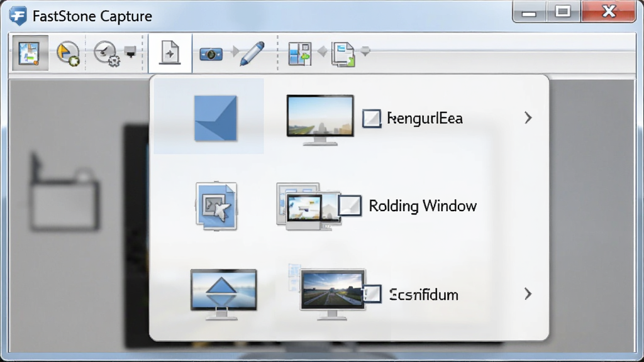Select the blue pen draw icon
The width and height of the screenshot is (644, 362).
pyautogui.click(x=252, y=53)
